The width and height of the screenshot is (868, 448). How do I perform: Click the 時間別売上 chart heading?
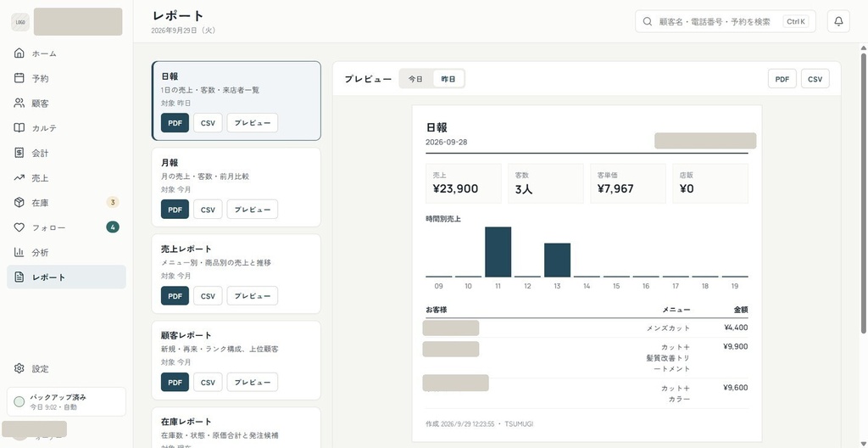coord(443,219)
